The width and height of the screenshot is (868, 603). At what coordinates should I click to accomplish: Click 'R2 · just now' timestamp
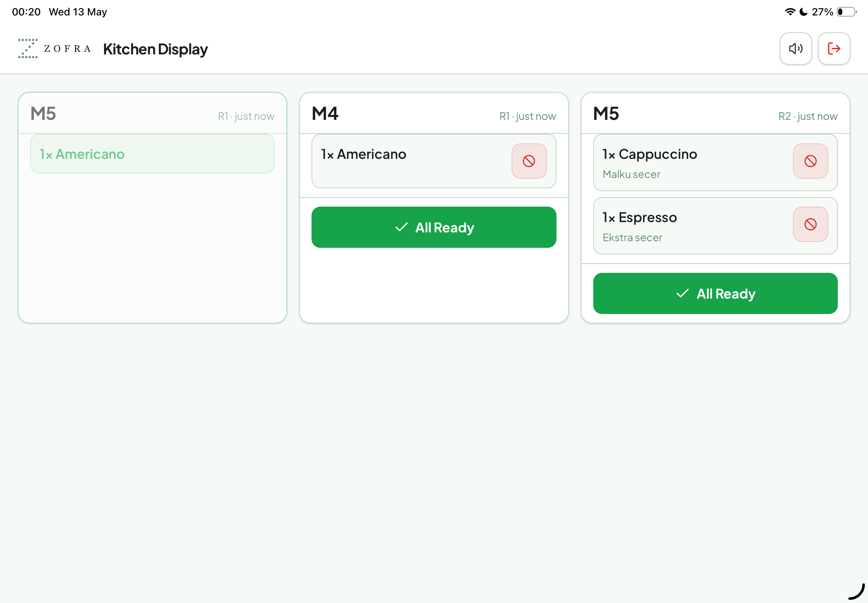pos(808,116)
